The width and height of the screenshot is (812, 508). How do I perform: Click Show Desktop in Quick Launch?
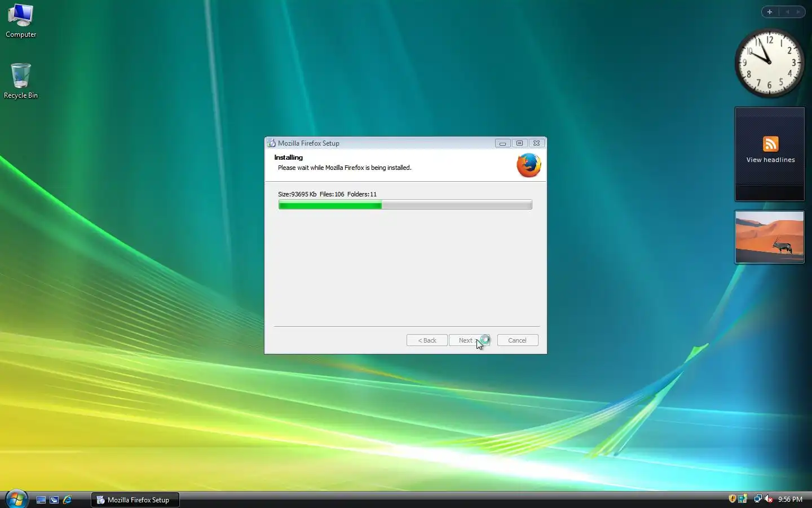tap(41, 500)
